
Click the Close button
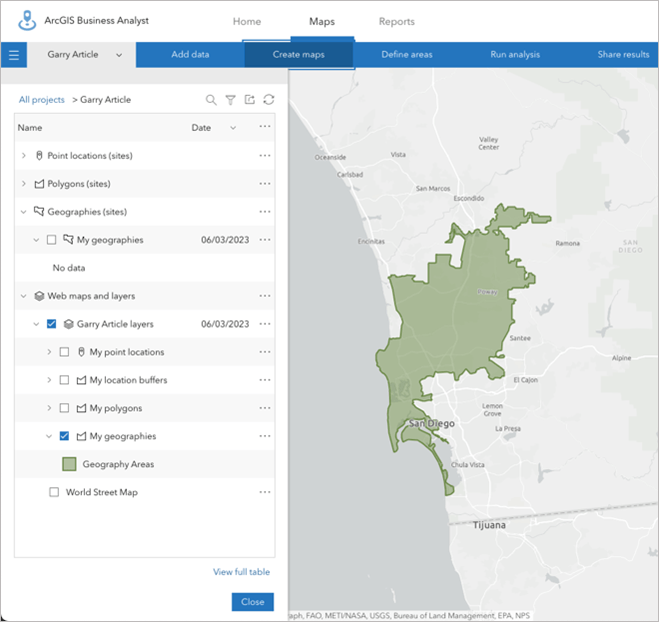point(253,602)
